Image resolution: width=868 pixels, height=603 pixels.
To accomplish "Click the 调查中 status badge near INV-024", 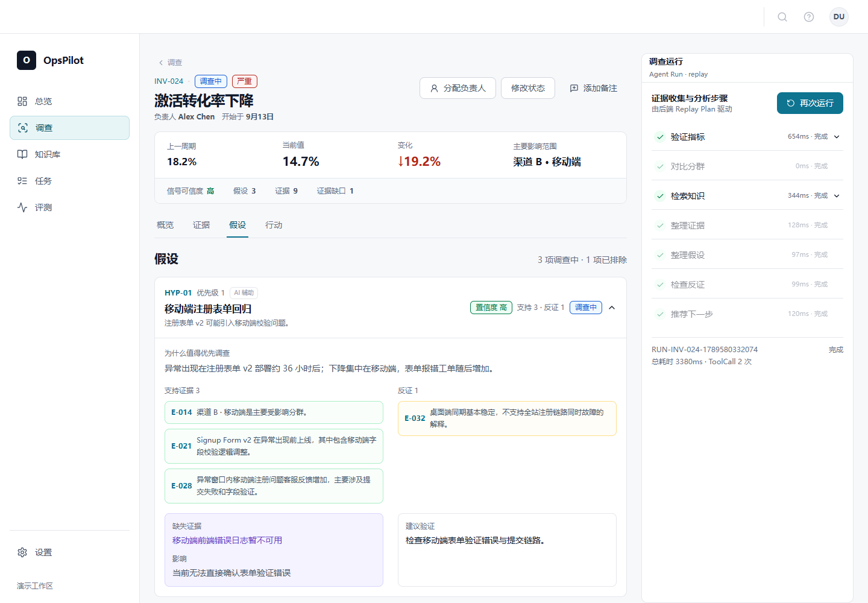I will (x=211, y=81).
